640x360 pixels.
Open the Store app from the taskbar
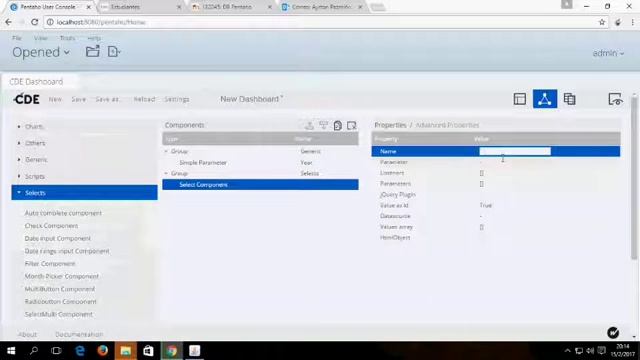148,351
